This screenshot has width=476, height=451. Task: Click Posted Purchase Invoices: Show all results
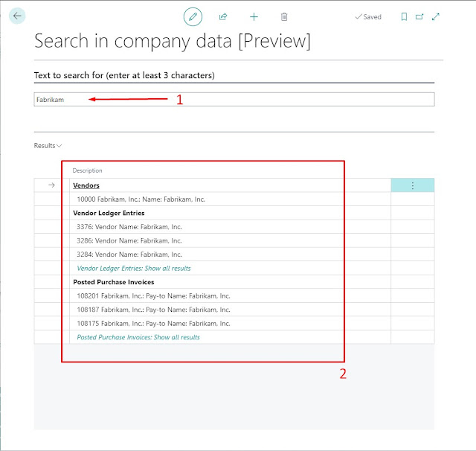[138, 337]
